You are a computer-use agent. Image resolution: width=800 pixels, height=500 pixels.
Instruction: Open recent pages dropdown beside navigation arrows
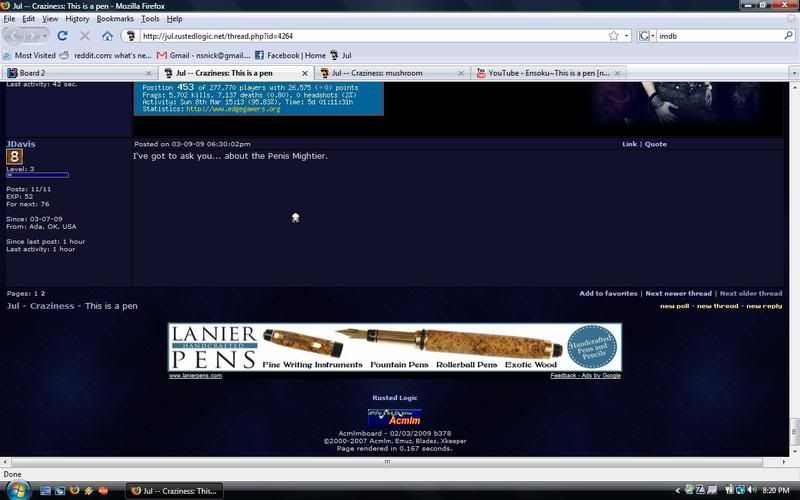click(x=44, y=36)
